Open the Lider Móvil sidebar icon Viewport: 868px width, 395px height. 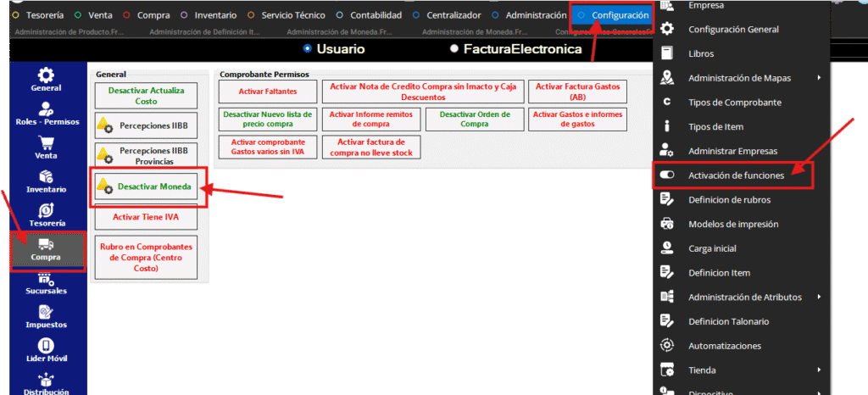pos(46,347)
